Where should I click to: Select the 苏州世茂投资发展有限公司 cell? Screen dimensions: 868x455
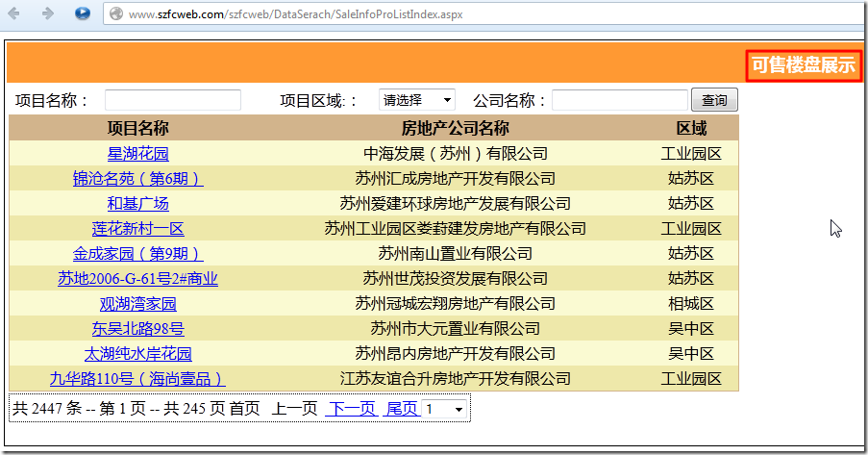(x=455, y=278)
